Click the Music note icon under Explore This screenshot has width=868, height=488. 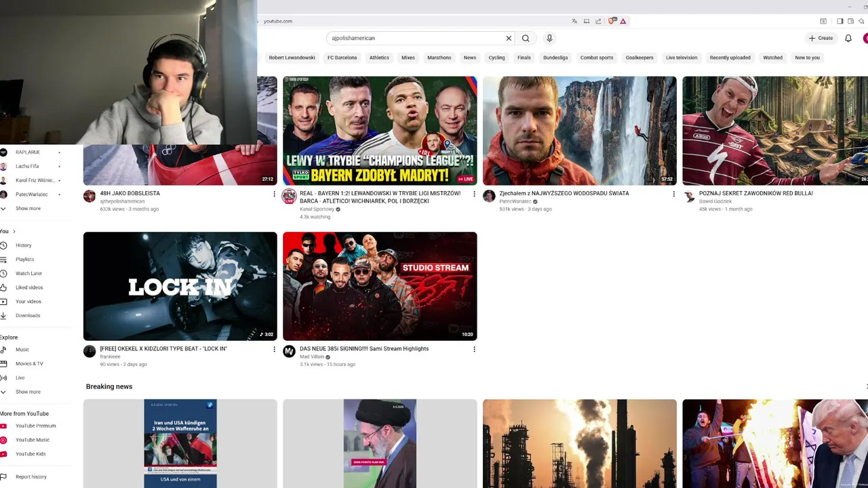pos(3,350)
